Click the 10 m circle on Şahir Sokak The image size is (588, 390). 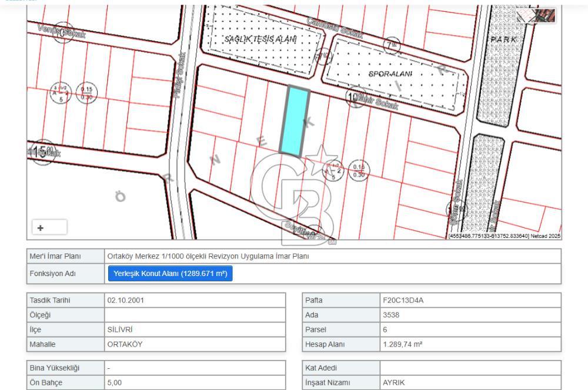(353, 96)
